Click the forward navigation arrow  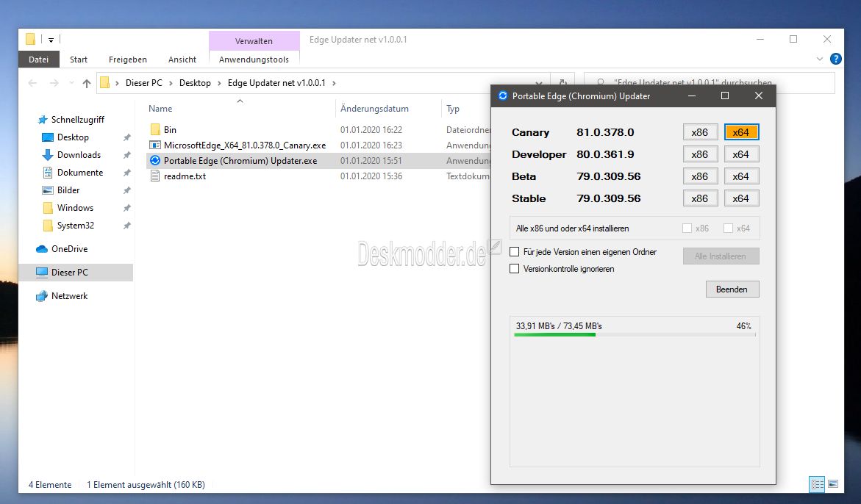54,83
